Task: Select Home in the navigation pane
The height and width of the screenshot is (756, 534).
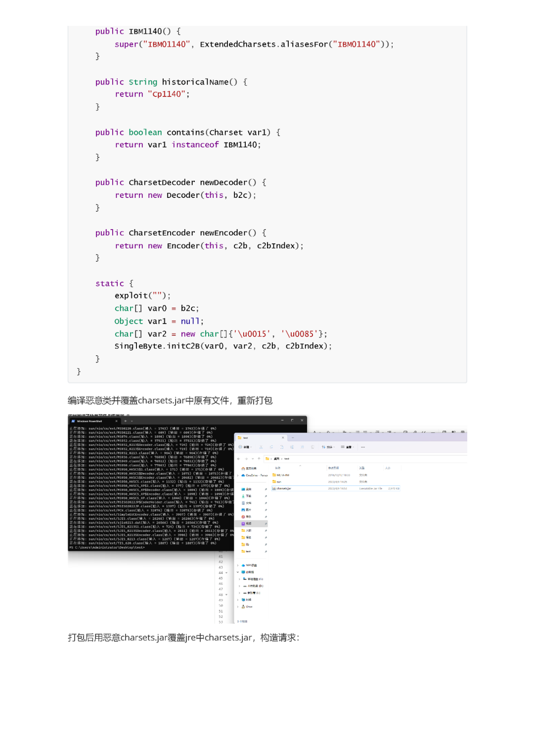Action: pos(249,468)
